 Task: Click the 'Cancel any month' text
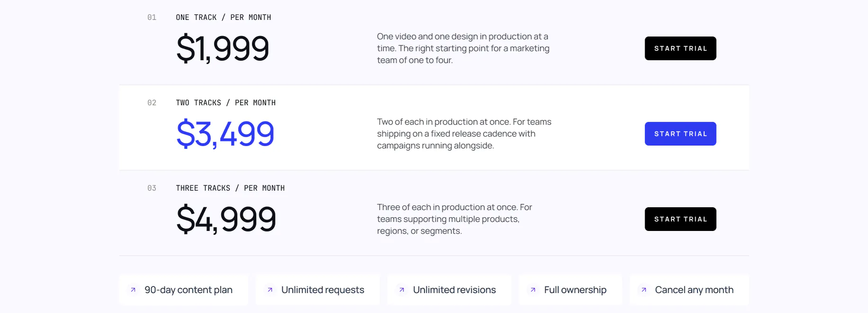point(694,290)
